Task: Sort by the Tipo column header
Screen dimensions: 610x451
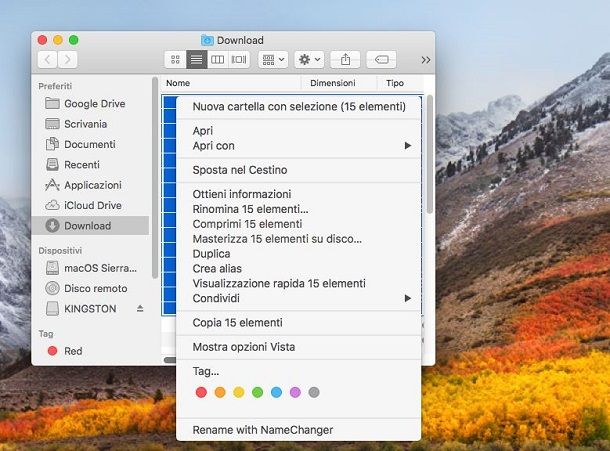Action: click(400, 83)
